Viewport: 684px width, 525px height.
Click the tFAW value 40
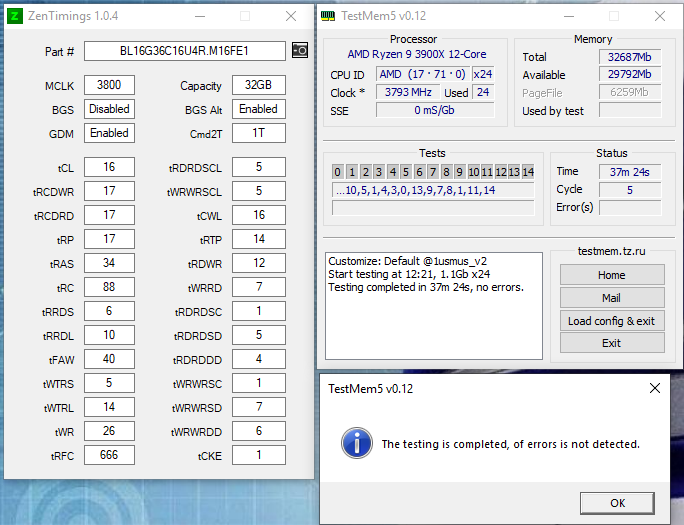[x=109, y=359]
